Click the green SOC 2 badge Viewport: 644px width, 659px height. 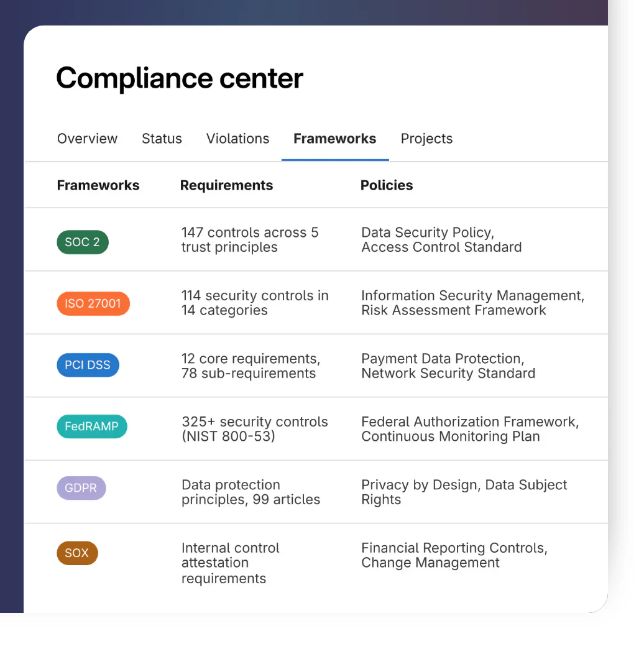click(82, 242)
